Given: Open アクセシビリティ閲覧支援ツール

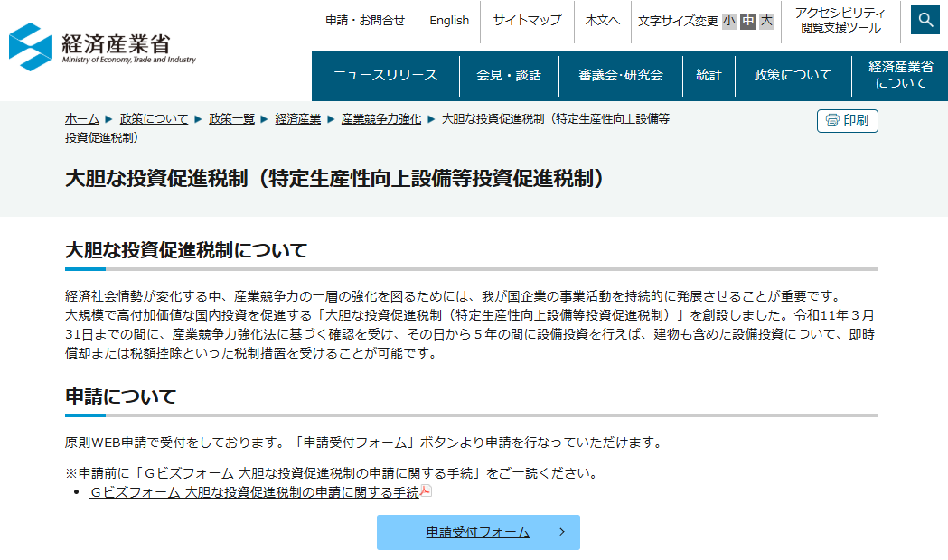Looking at the screenshot, I should tap(840, 21).
